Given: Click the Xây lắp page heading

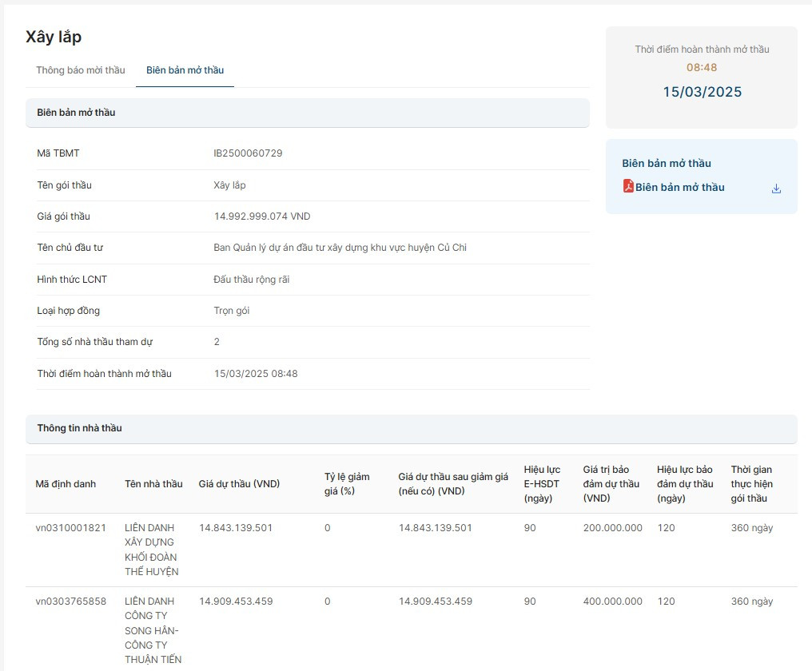Looking at the screenshot, I should pos(54,37).
